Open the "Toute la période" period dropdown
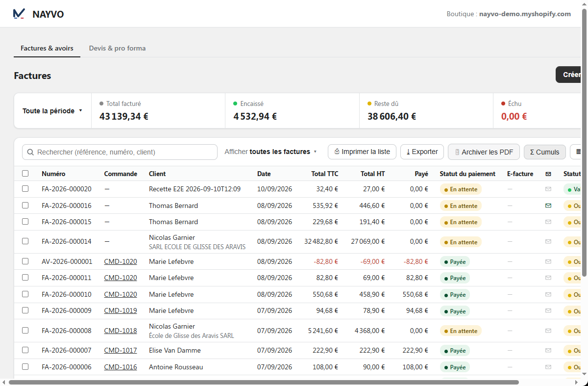Viewport: 588px width, 386px height. [52, 111]
